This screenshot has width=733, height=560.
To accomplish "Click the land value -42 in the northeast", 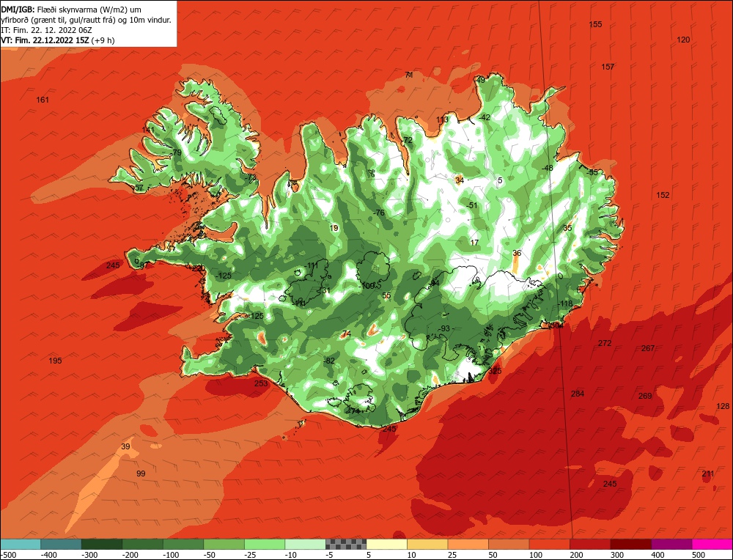I will coord(485,117).
